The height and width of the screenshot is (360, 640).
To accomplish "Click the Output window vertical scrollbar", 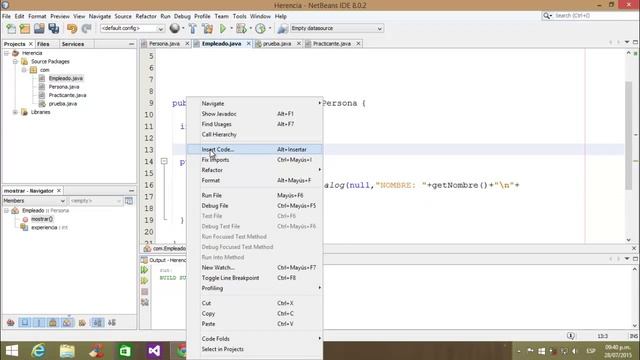I will [x=634, y=297].
